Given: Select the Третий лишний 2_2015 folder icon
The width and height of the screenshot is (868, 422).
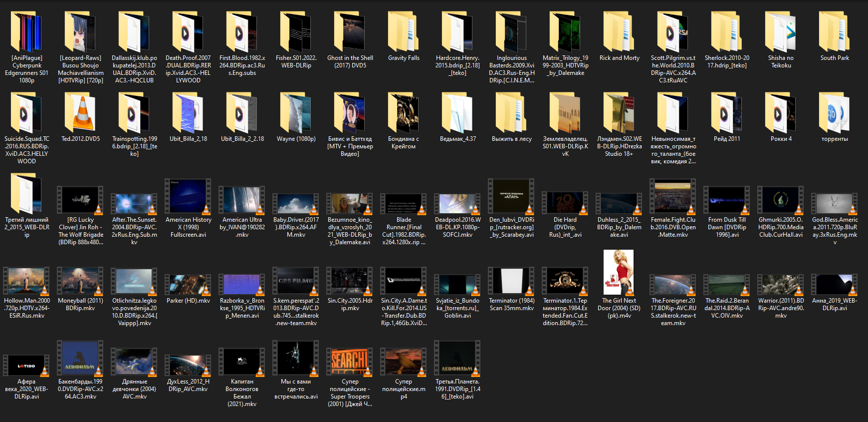Looking at the screenshot, I should coord(26,194).
